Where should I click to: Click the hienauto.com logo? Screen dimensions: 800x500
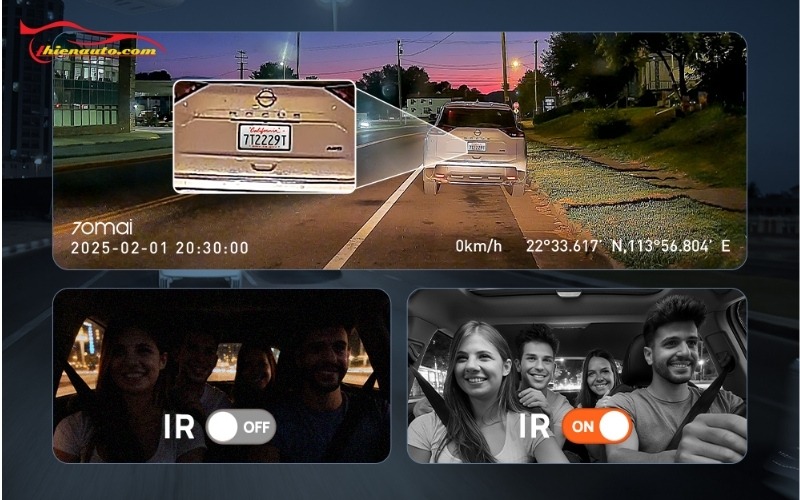coord(95,45)
